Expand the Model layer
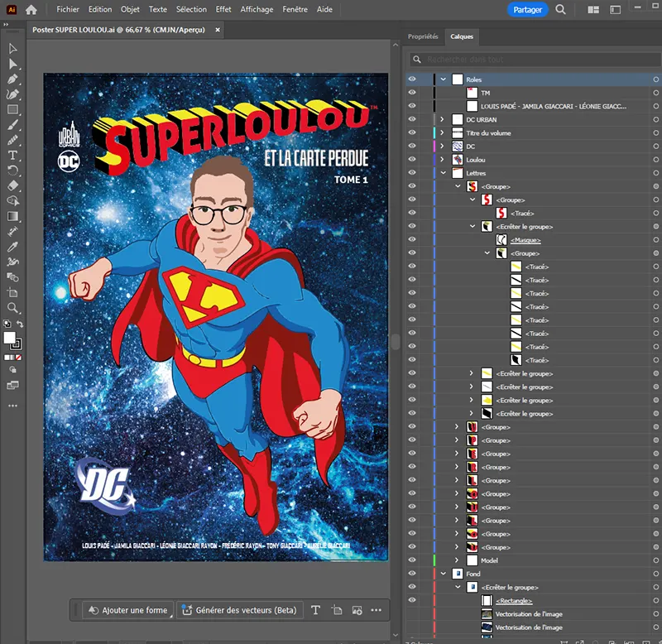The image size is (662, 644). (x=457, y=560)
